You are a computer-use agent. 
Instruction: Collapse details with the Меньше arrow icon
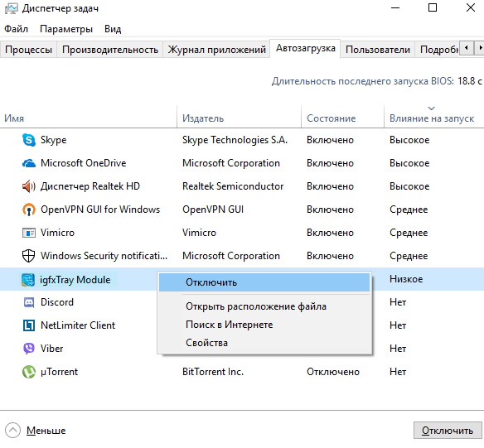click(x=12, y=430)
